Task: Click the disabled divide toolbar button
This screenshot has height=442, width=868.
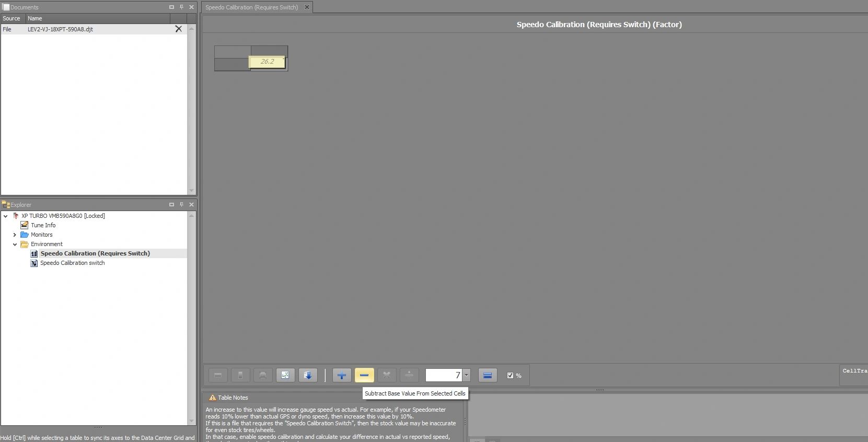Action: [409, 375]
